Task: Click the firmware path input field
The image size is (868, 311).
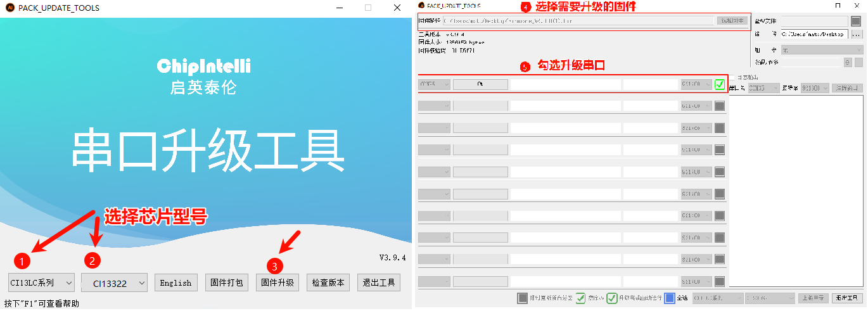Action: click(577, 21)
